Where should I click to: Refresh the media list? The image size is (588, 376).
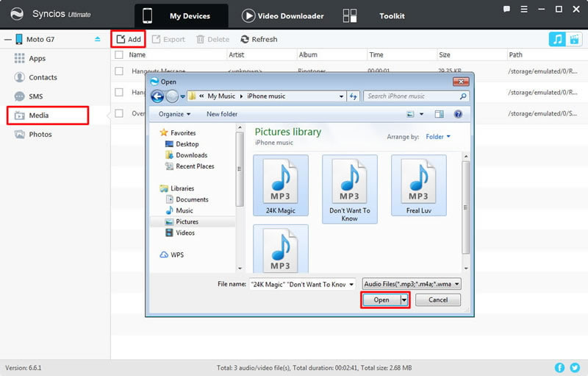pos(259,39)
